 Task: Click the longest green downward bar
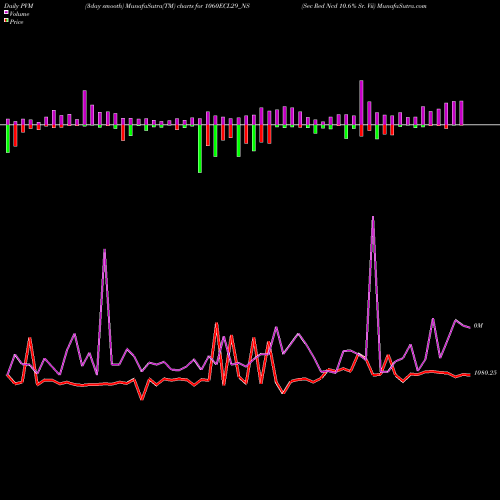[200, 149]
